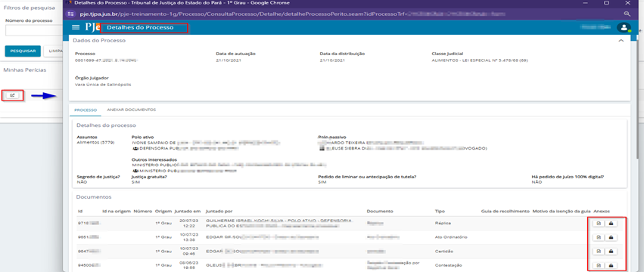The image size is (644, 272).
Task: Click the browser zoom magnifier icon
Action: (627, 14)
